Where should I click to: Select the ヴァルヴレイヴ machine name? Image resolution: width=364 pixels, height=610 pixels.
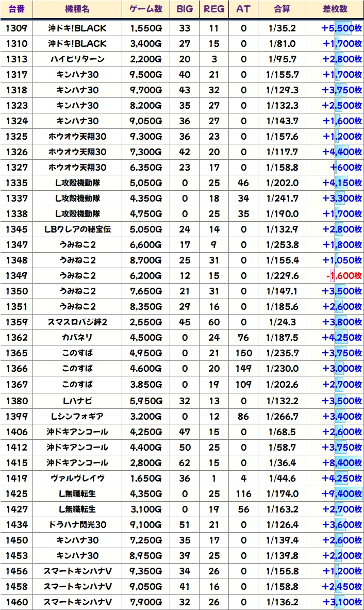(77, 478)
